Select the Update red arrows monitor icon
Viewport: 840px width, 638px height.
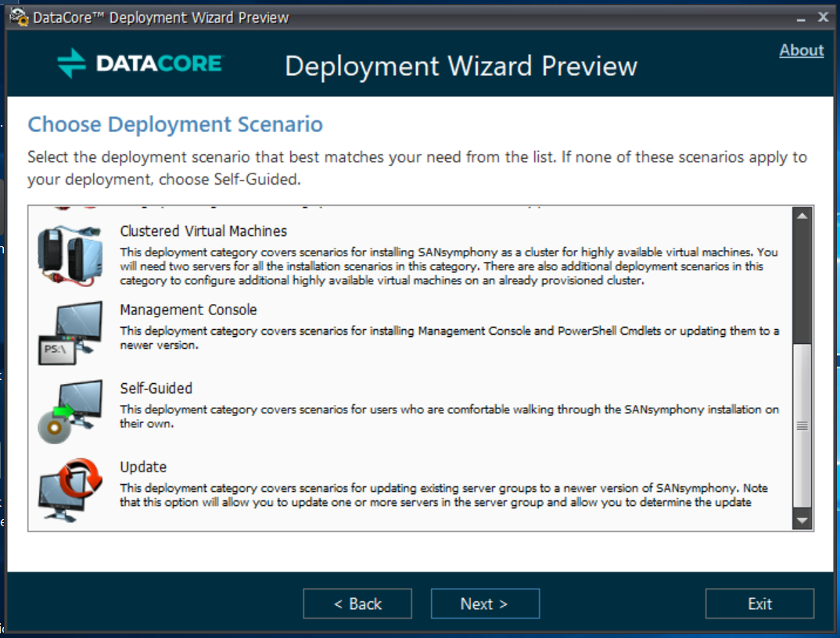[x=70, y=490]
